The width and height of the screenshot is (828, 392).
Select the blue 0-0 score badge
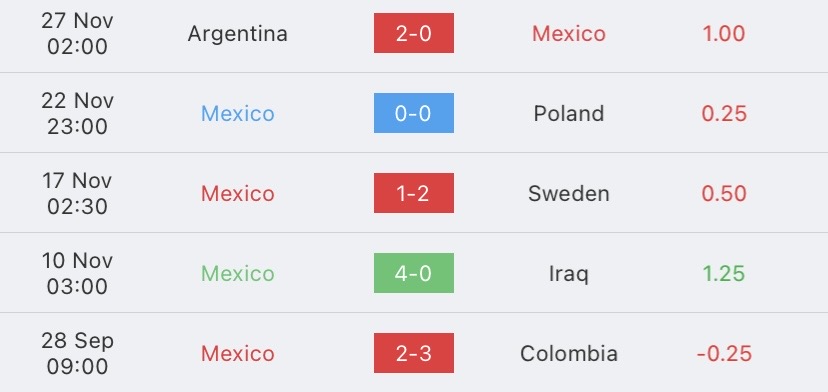(413, 113)
